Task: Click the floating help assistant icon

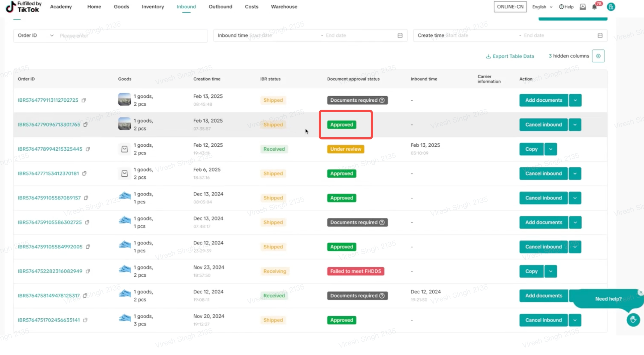Action: 633,319
